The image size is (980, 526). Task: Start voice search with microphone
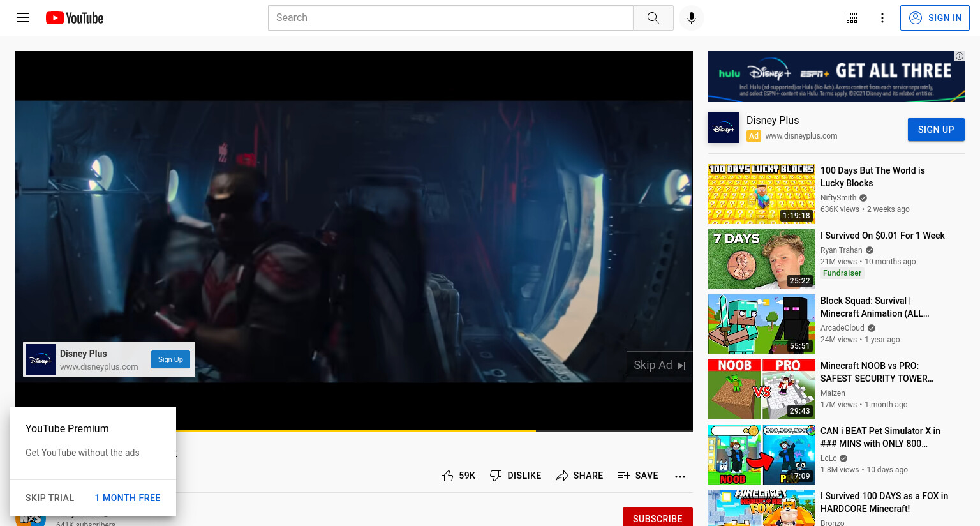tap(692, 18)
